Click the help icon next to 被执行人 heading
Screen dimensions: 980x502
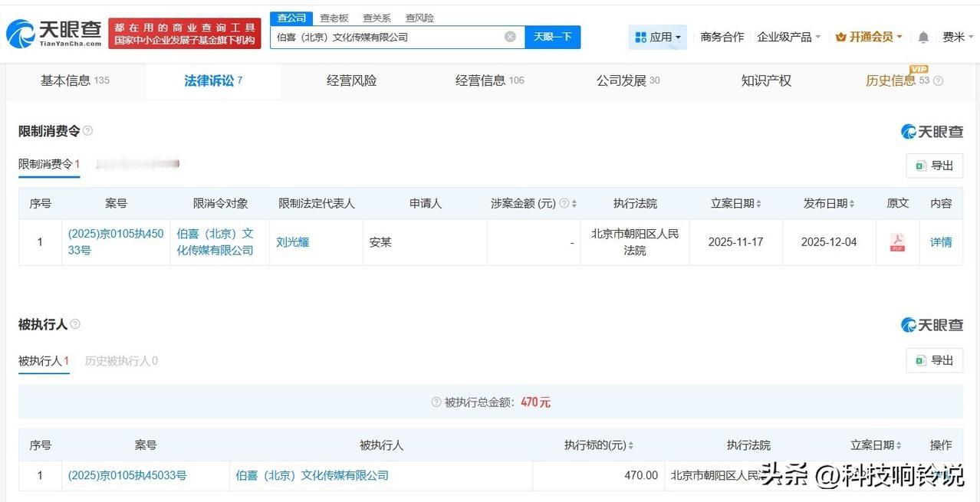[x=75, y=324]
